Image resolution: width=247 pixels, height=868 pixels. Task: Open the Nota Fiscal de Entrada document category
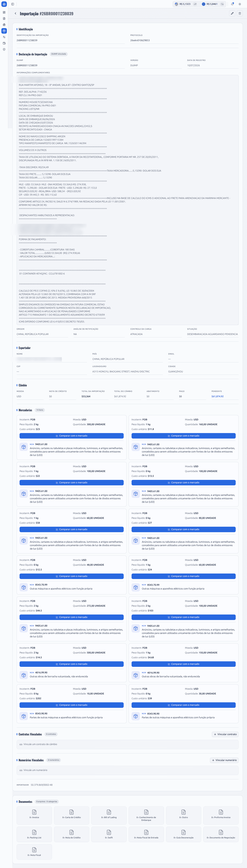(x=146, y=834)
